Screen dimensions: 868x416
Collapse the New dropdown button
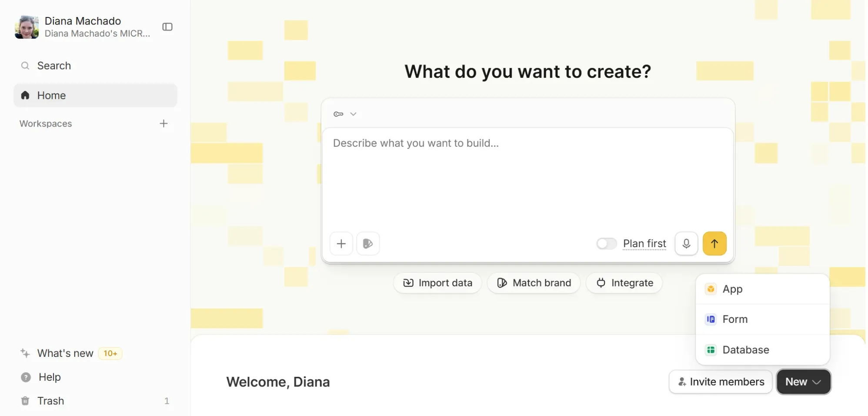(804, 382)
